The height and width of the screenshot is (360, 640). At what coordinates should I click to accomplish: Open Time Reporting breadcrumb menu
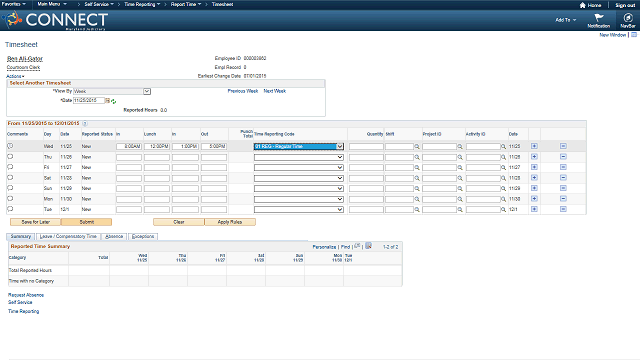[x=142, y=4]
